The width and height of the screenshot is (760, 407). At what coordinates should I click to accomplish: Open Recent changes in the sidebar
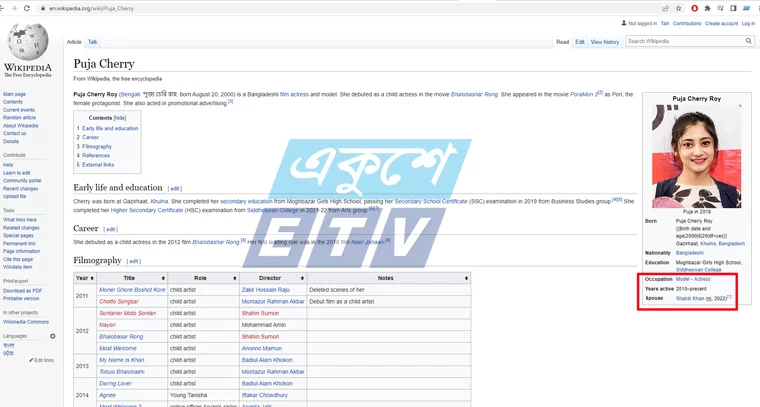20,188
